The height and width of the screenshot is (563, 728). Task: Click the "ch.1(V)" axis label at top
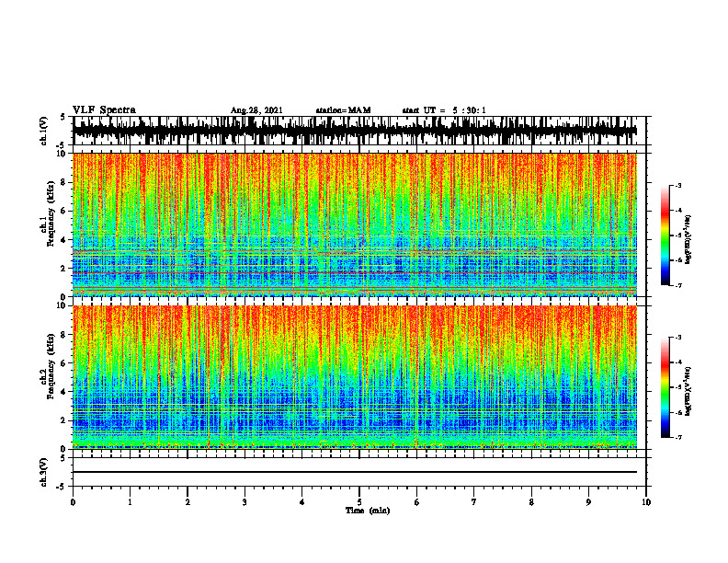coord(44,131)
